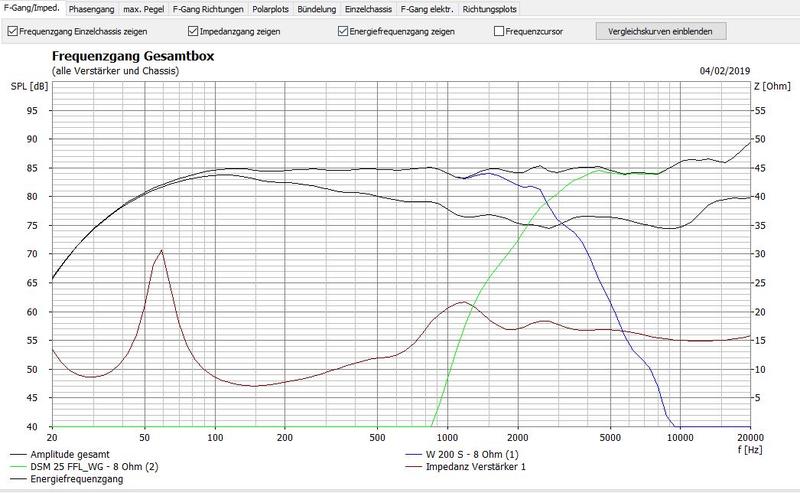Switch to the F-Gang/Imped. tab
The width and height of the screenshot is (800, 493).
(32, 8)
